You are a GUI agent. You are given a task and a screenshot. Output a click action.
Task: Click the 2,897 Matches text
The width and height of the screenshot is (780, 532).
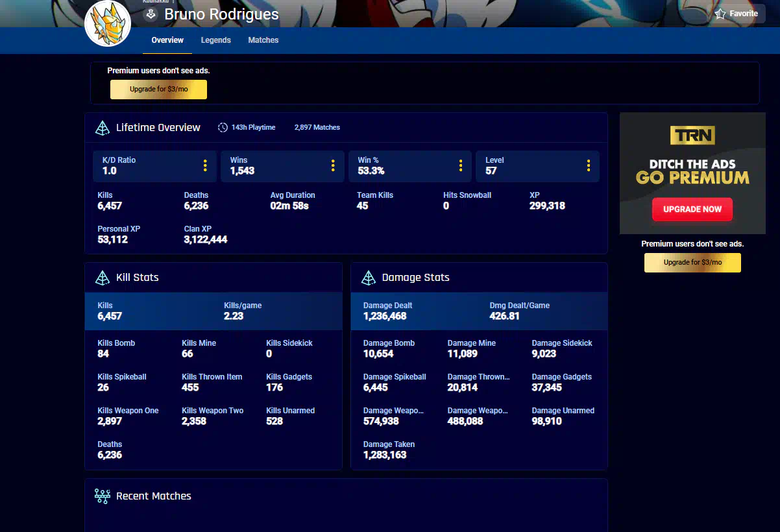(x=317, y=128)
